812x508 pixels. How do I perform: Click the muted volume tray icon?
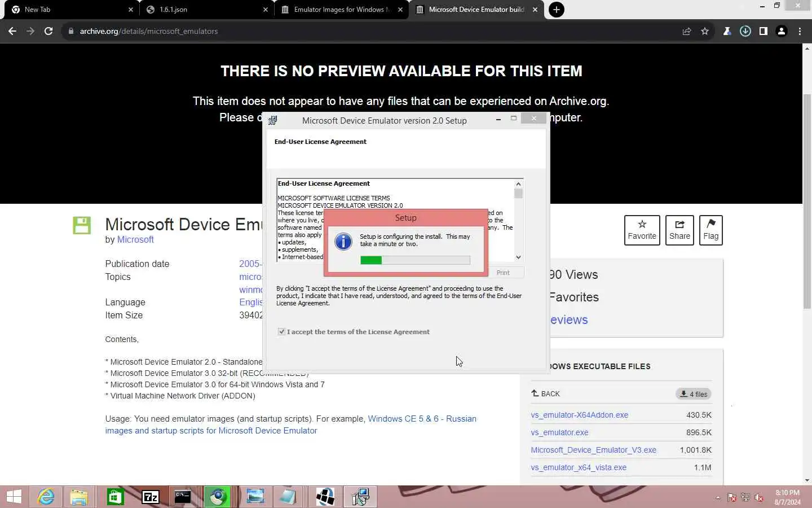pyautogui.click(x=759, y=497)
